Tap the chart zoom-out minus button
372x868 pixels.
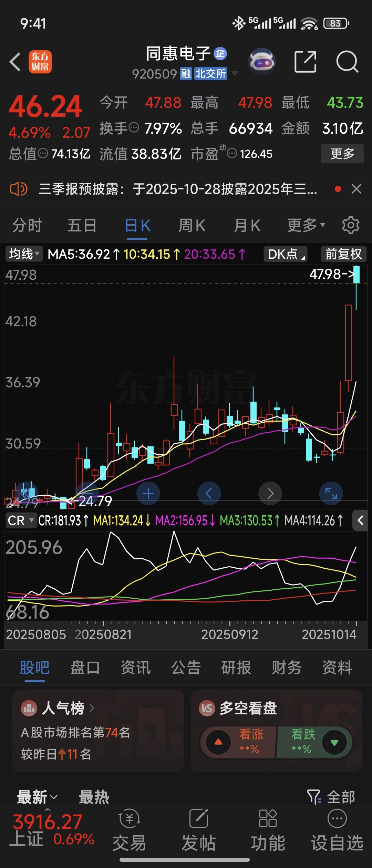(x=87, y=494)
